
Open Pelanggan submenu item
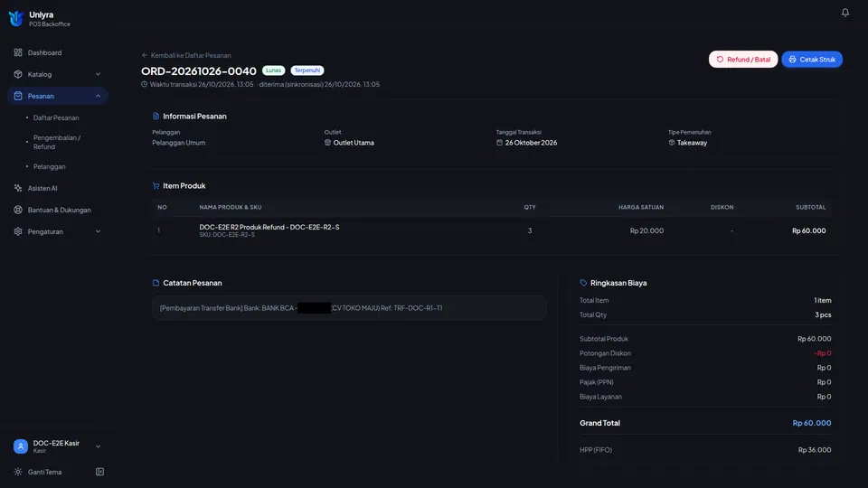pos(49,166)
